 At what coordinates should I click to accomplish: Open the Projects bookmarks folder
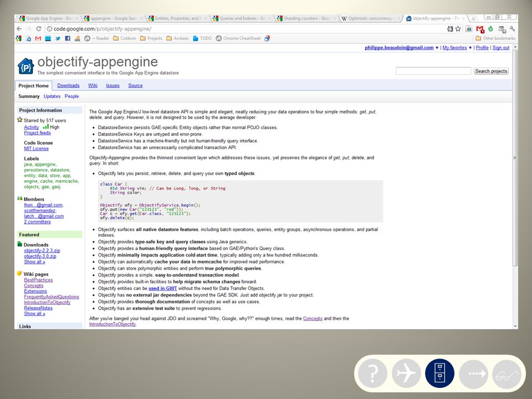(151, 38)
